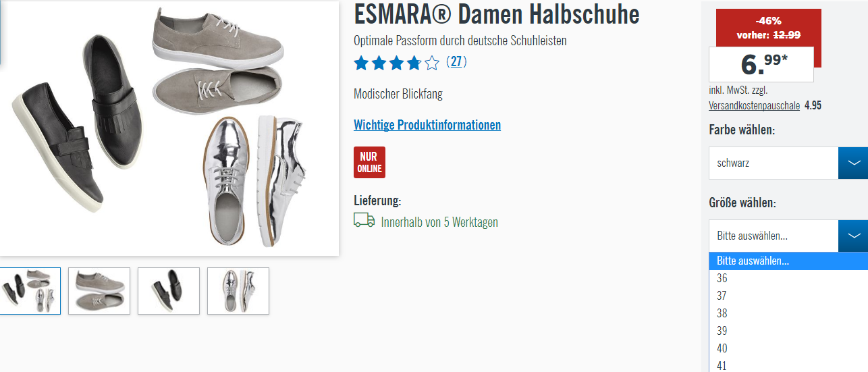Screen dimensions: 868x372
Task: Open Wichtige Produktinformationen link
Action: 427,125
